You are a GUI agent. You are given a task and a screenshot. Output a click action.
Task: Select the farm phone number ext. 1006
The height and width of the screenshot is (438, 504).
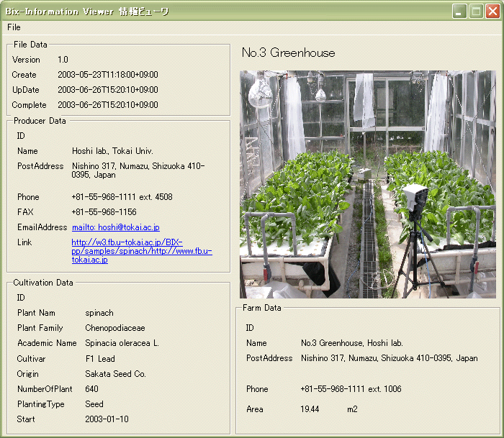(351, 389)
